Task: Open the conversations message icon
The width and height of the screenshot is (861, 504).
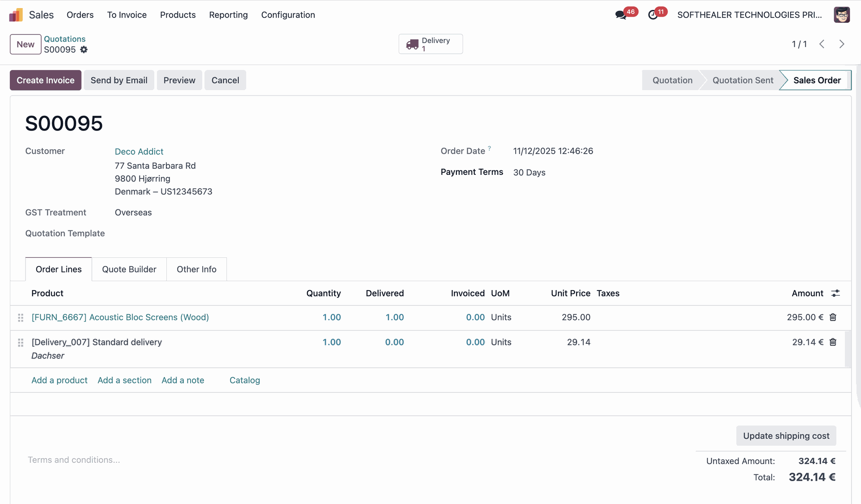Action: (x=621, y=15)
